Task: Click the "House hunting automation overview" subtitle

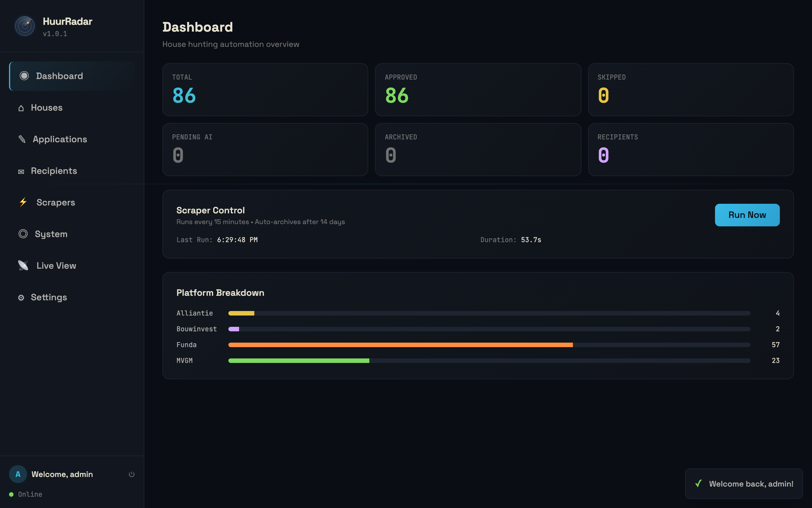Action: (231, 44)
